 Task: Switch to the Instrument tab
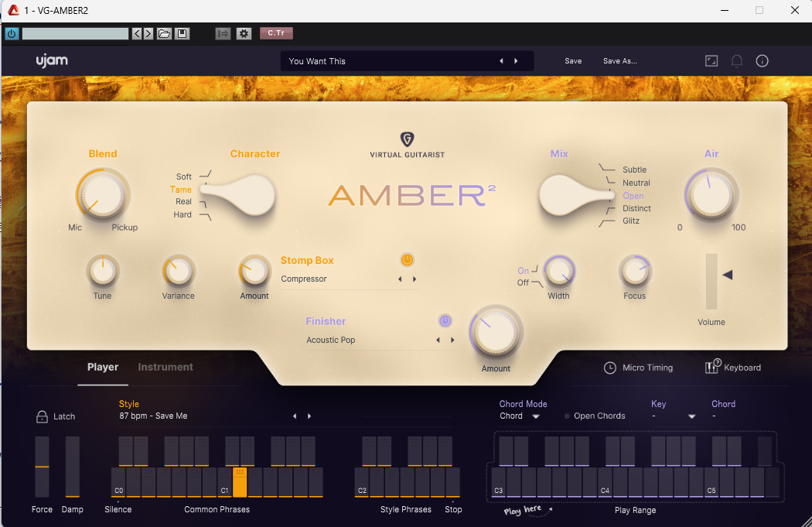(x=165, y=367)
